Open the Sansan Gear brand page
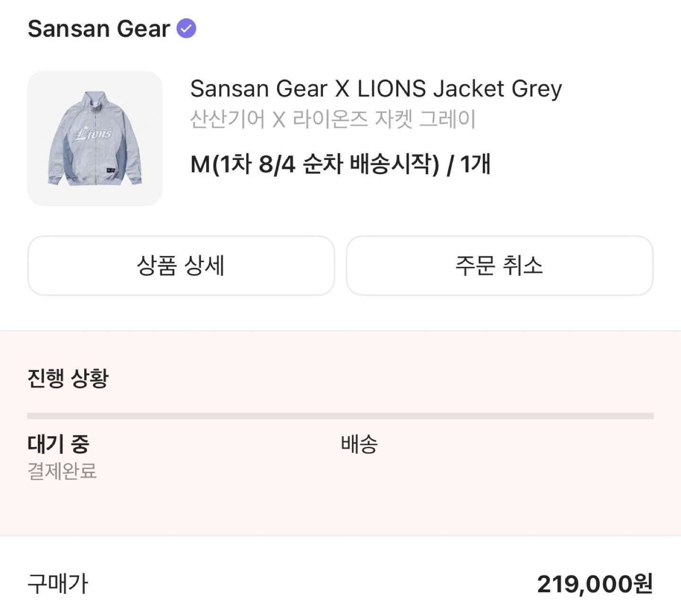Viewport: 681px width, 616px height. point(98,28)
